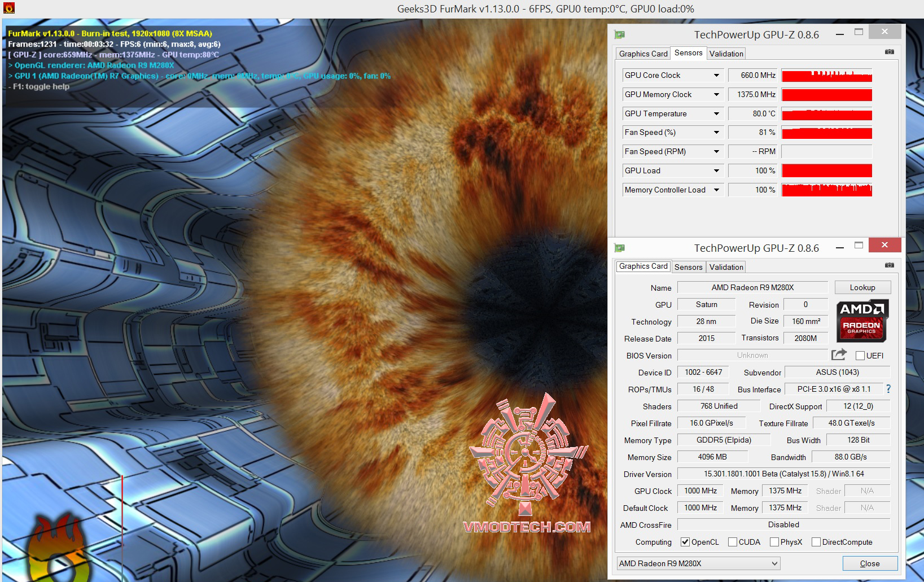Click the DirectX Support value 12 (12_0)
The width and height of the screenshot is (924, 582).
tap(858, 406)
